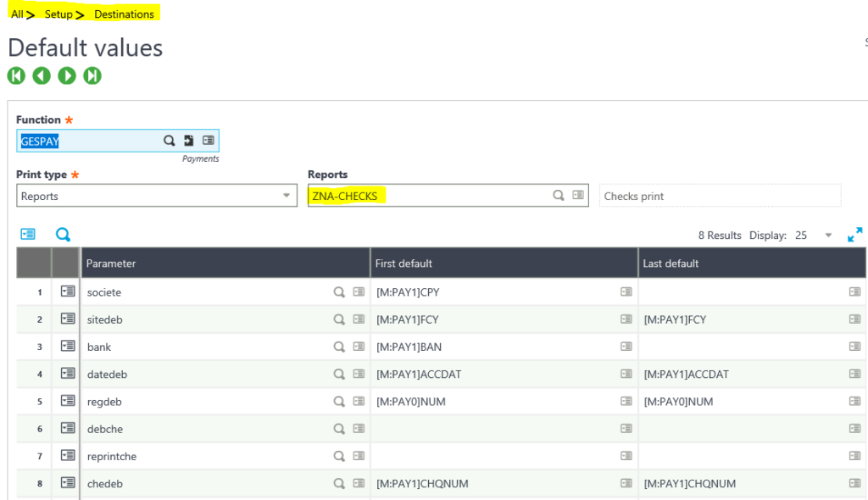The image size is (868, 500).
Task: Open the detail icon beside [M:PAY1]CPY
Action: tap(626, 292)
